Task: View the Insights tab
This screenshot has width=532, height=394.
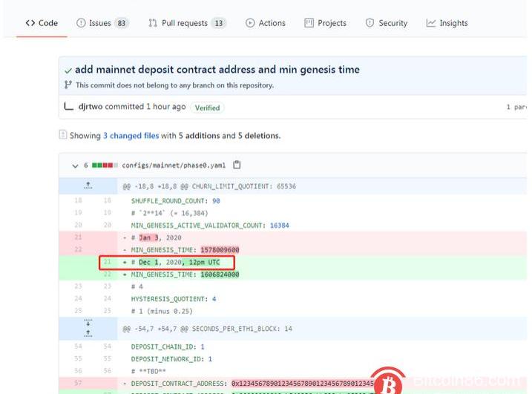Action: click(x=447, y=23)
